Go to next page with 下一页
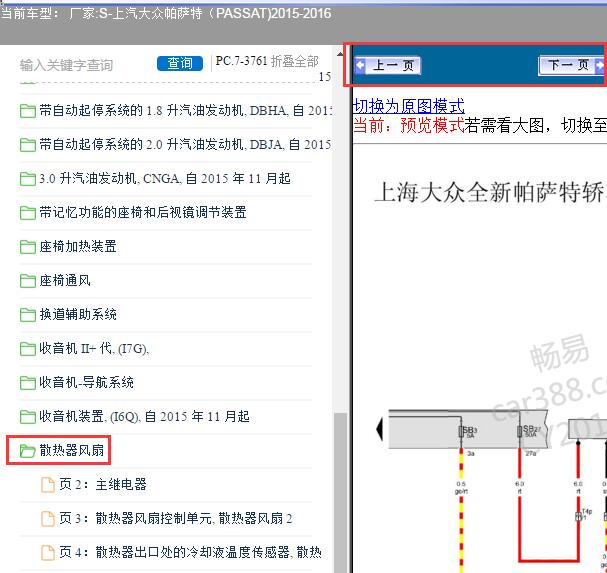The image size is (607, 573). (572, 65)
